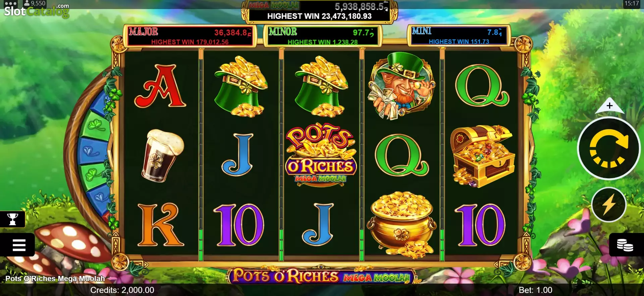The height and width of the screenshot is (296, 644).
Task: Click the leprechaun symbol on reel four
Action: [x=401, y=86]
